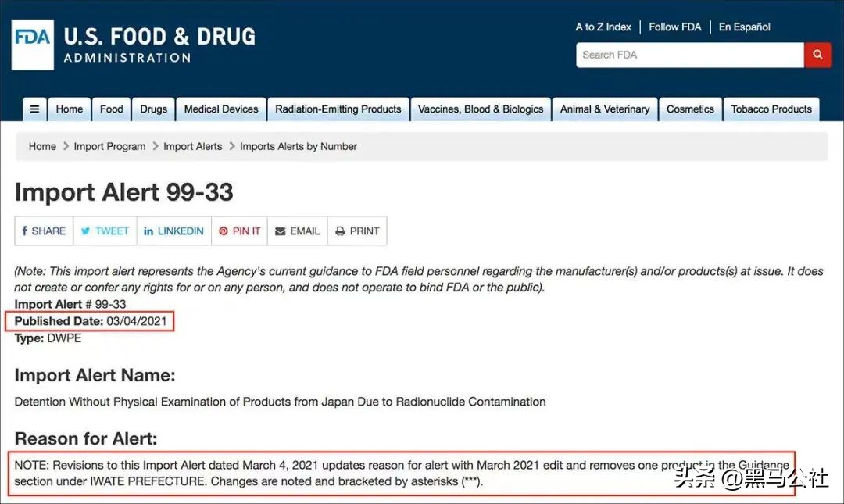Click the search magnifying glass icon
Viewport: 844px width, 504px height.
click(817, 55)
